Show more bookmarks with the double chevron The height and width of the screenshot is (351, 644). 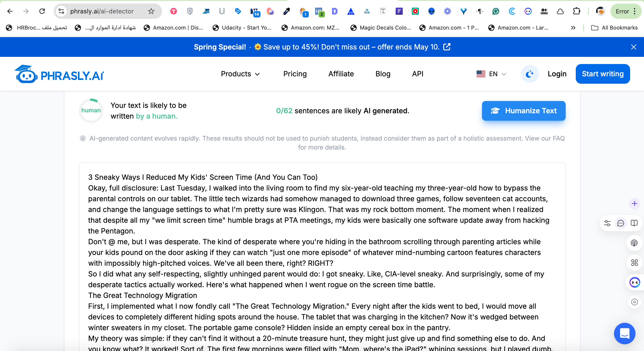click(x=573, y=28)
